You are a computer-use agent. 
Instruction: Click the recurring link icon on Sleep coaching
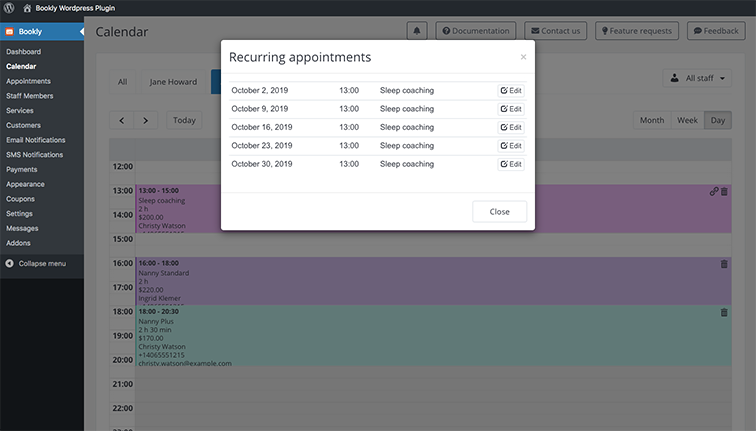[714, 191]
